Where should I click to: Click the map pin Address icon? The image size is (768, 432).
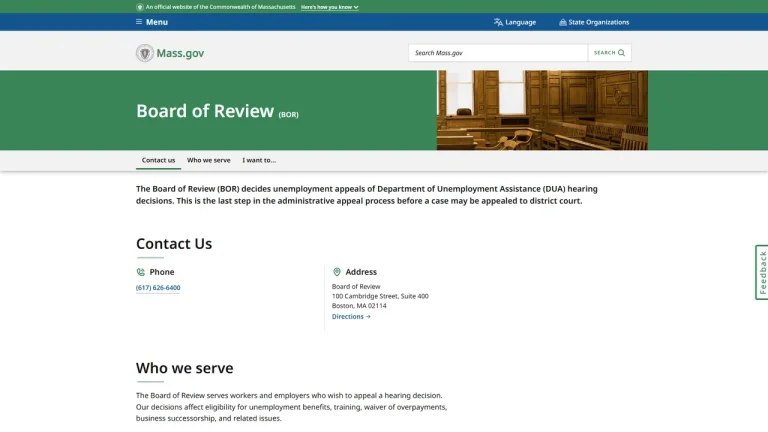(337, 272)
